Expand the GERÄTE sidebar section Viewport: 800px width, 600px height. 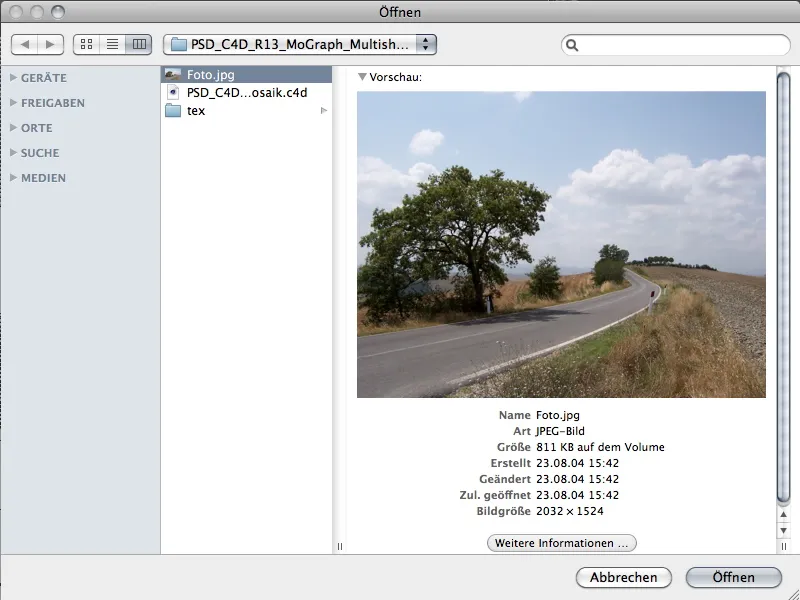(x=13, y=78)
